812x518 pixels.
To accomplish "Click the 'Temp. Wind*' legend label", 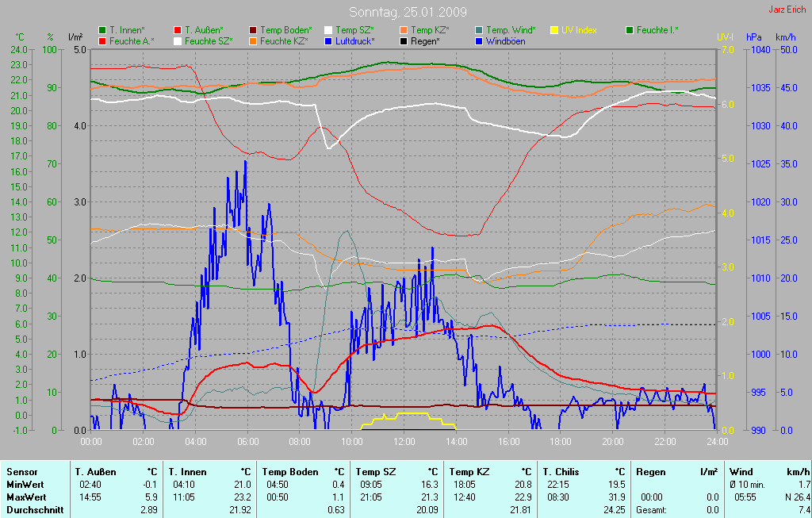I will (511, 31).
